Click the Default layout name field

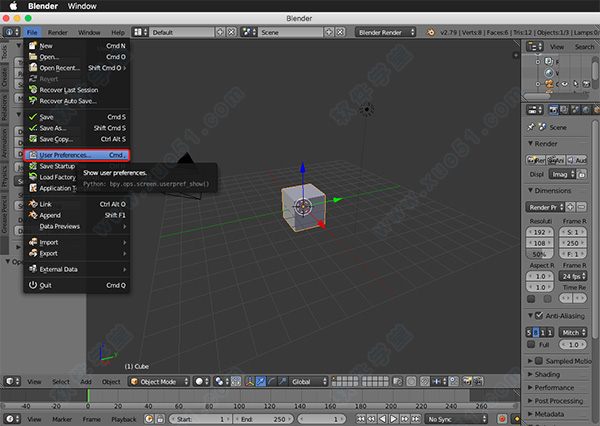pyautogui.click(x=182, y=32)
